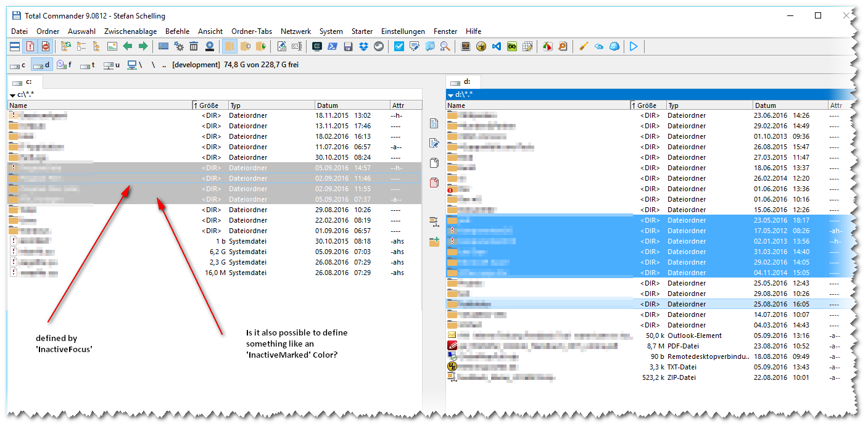Click the edit file icon between panels
This screenshot has height=428, width=868.
tap(434, 144)
